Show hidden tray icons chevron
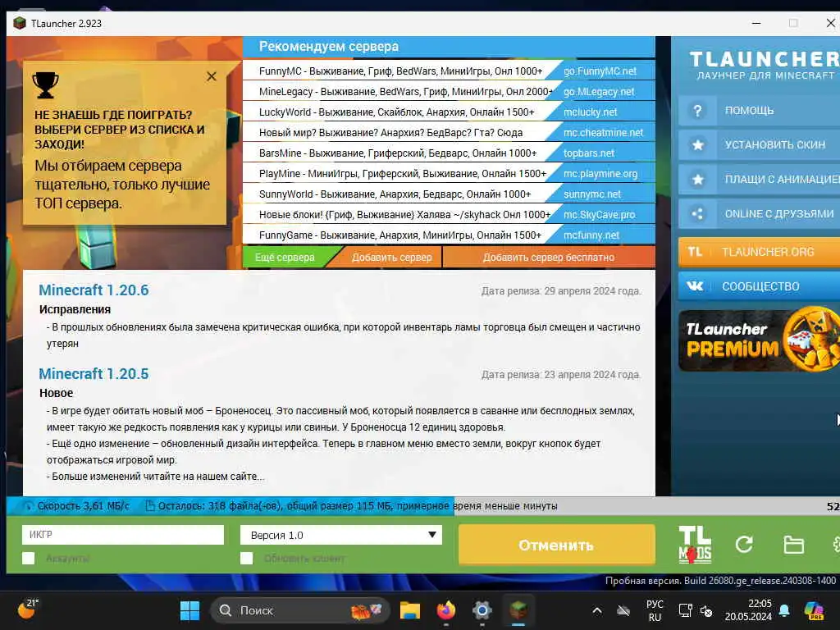The image size is (840, 630). [597, 610]
